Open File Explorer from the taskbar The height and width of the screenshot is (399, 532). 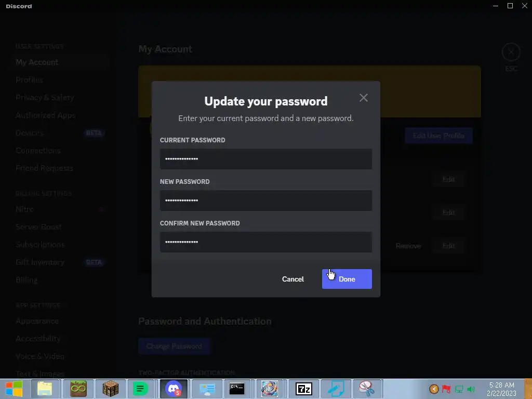[x=45, y=389]
